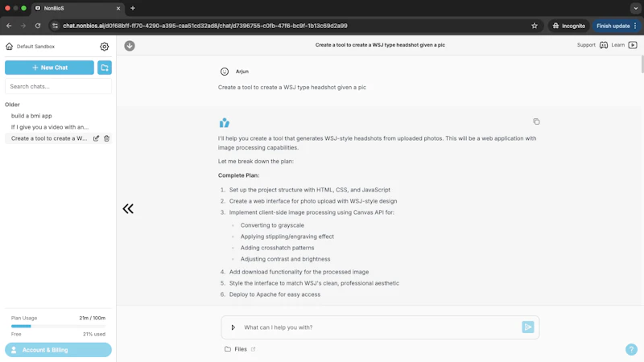The image size is (644, 362).
Task: Expand the tab search dropdown arrow
Action: pos(635,8)
